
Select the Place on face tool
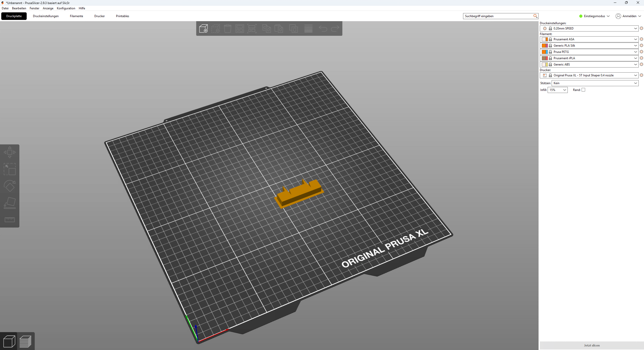(x=10, y=203)
